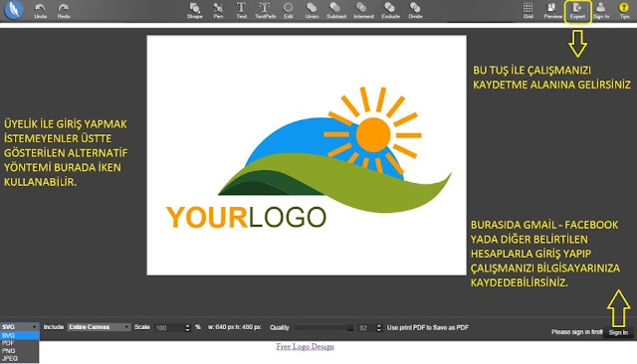Select the Pen tool
The height and width of the screenshot is (364, 637).
tap(218, 11)
